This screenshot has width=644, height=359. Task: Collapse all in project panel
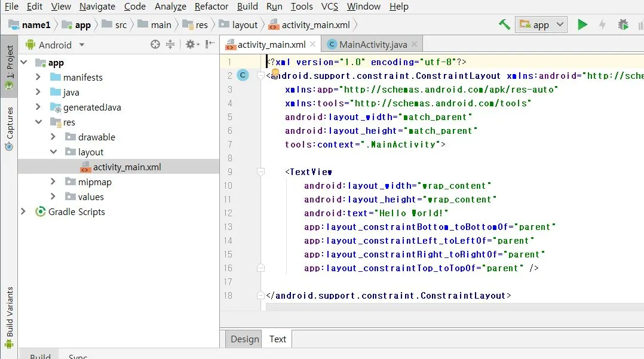coord(170,44)
